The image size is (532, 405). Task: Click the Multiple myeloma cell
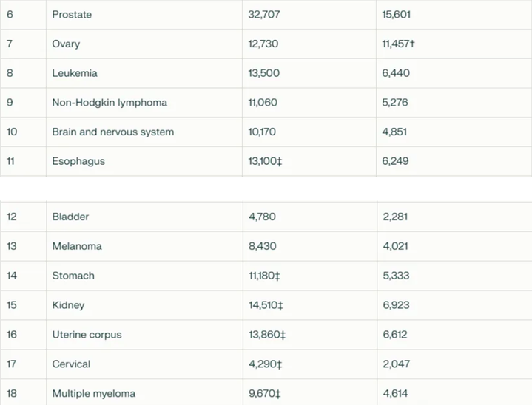tap(93, 394)
